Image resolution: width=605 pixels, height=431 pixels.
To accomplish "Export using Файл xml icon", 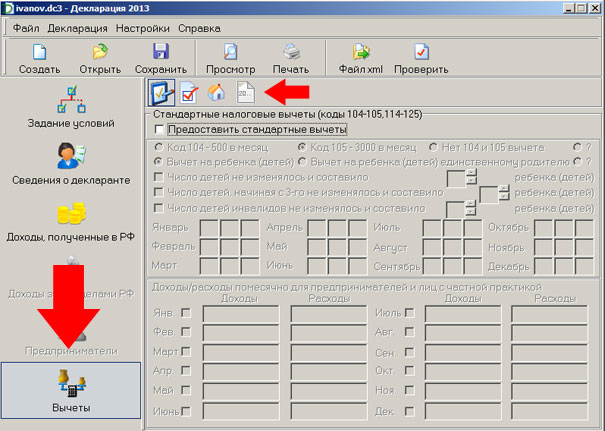I will point(362,58).
